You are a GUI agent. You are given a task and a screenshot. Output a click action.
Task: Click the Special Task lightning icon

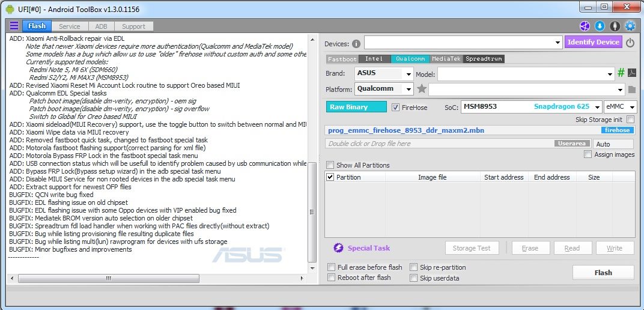tap(338, 248)
